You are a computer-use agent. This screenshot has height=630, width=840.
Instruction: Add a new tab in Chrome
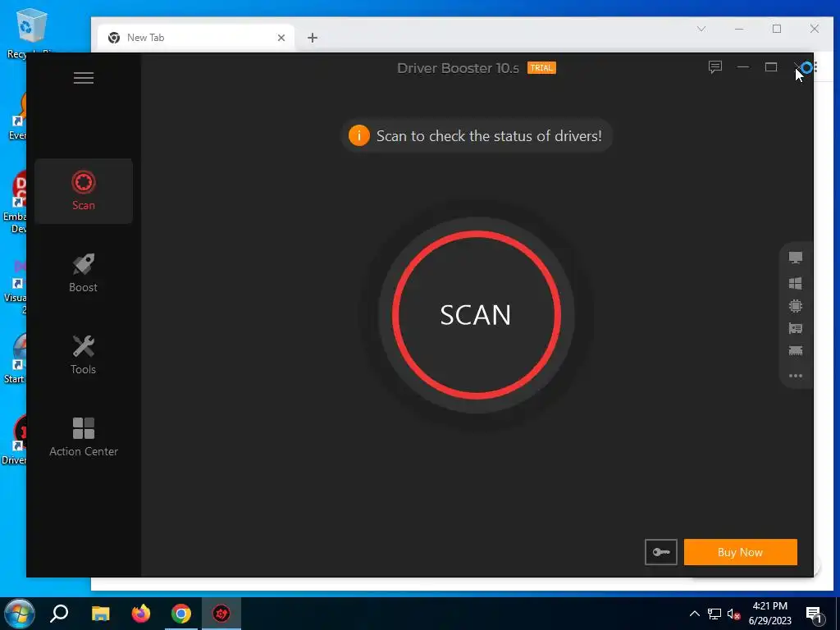click(313, 38)
